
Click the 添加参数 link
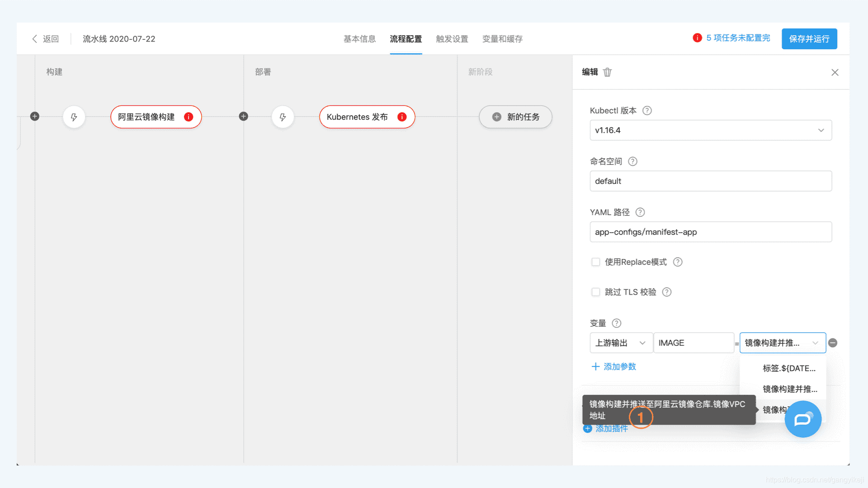click(613, 366)
